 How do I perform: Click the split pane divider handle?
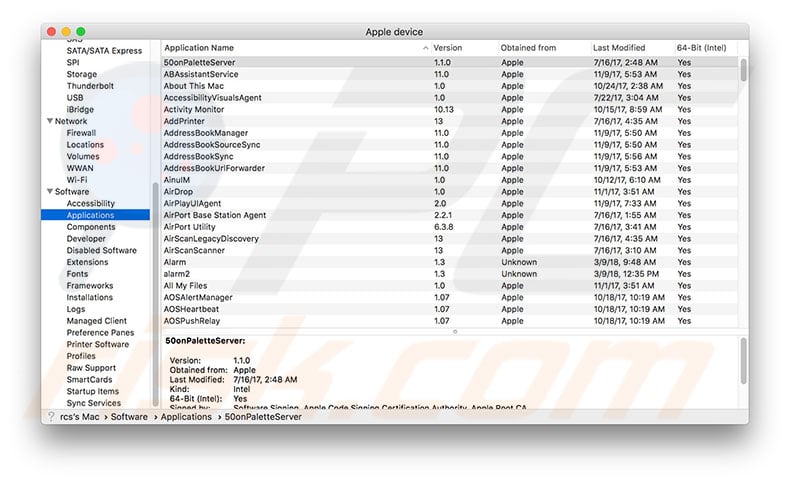point(455,331)
